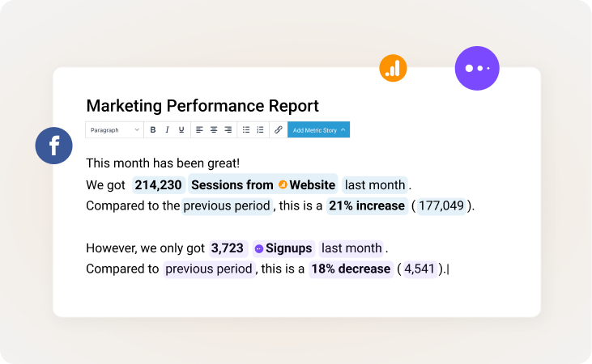Image resolution: width=592 pixels, height=364 pixels.
Task: Click the Add Metric Story button
Action: (319, 129)
